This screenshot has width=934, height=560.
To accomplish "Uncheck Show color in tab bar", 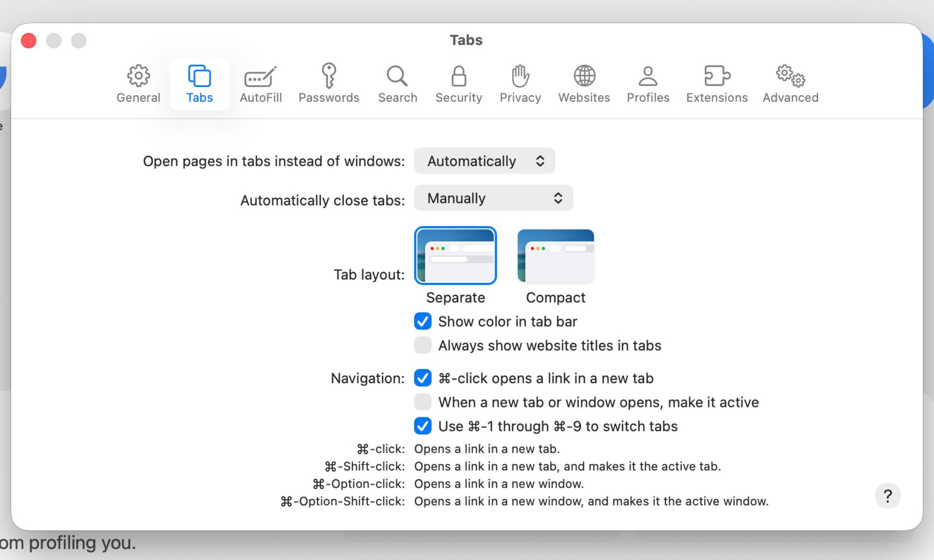I will (422, 322).
